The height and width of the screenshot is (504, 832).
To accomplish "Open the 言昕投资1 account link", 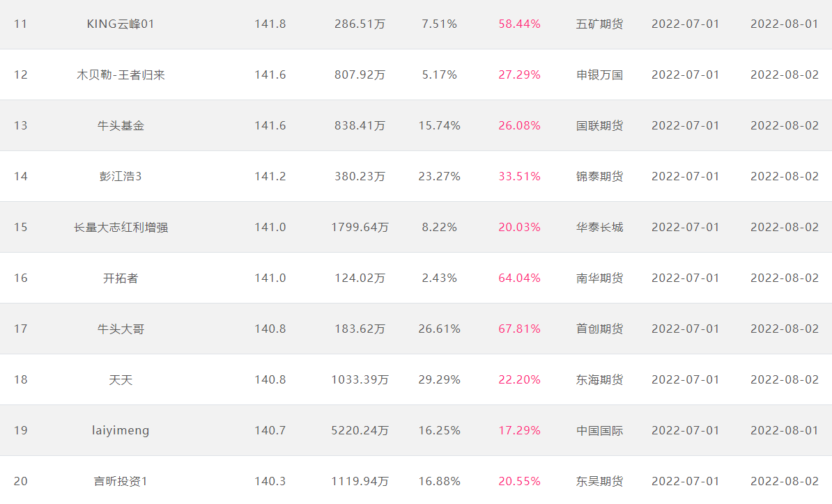I will (121, 481).
